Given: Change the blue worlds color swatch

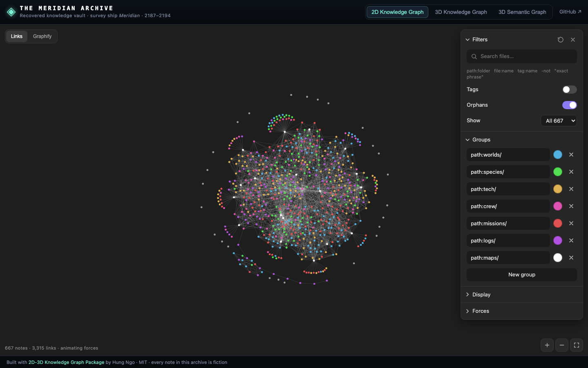Looking at the screenshot, I should click(558, 155).
